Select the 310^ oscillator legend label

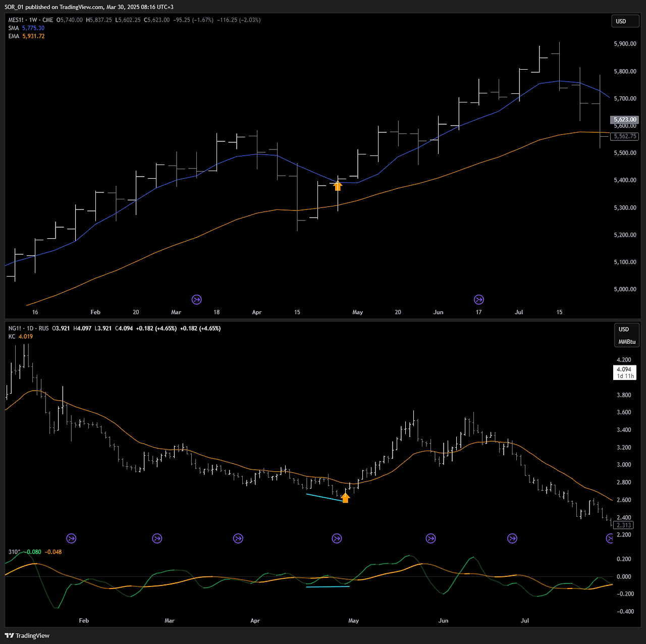click(14, 552)
